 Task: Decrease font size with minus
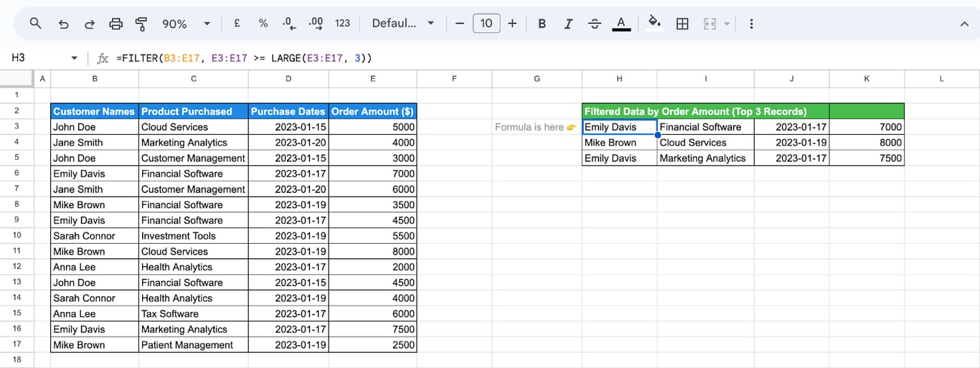tap(460, 24)
